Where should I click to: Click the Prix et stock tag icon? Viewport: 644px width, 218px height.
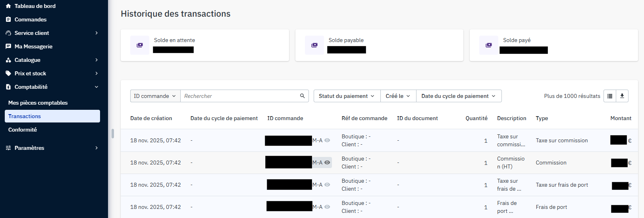point(8,73)
